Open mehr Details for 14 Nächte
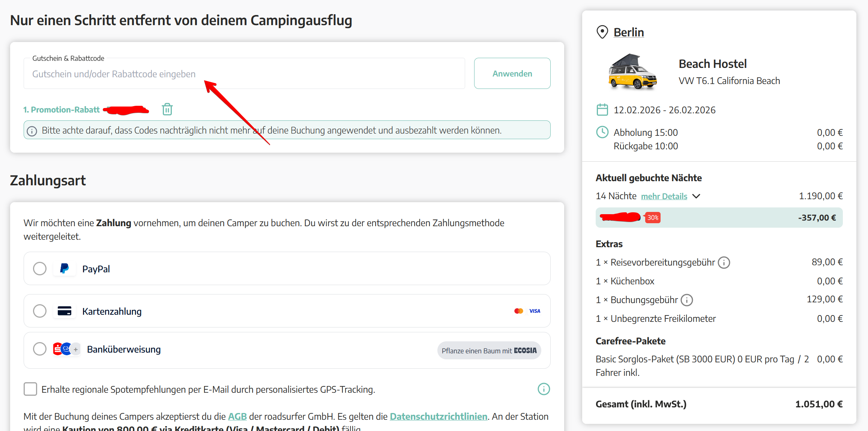The height and width of the screenshot is (431, 868). pyautogui.click(x=664, y=196)
